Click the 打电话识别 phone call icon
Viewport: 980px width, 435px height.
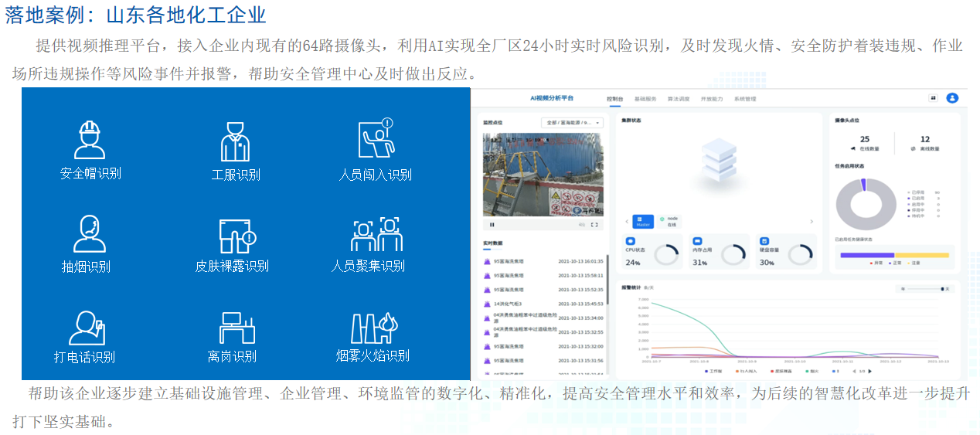pyautogui.click(x=87, y=328)
